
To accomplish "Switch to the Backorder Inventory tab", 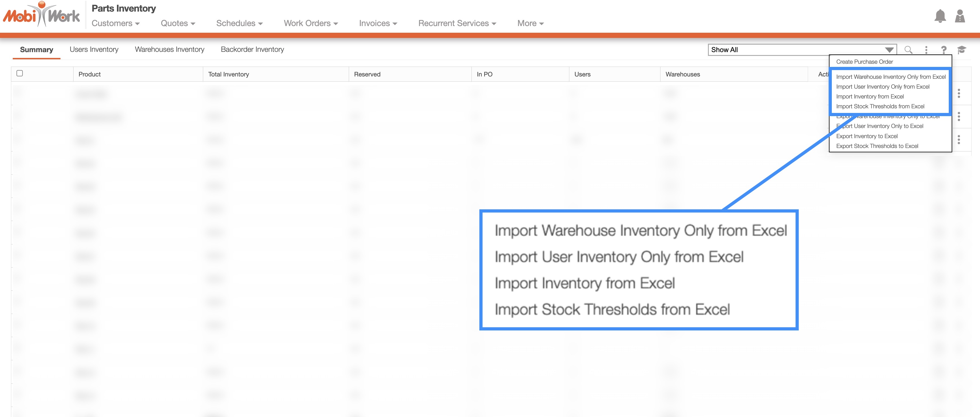I will pos(252,50).
